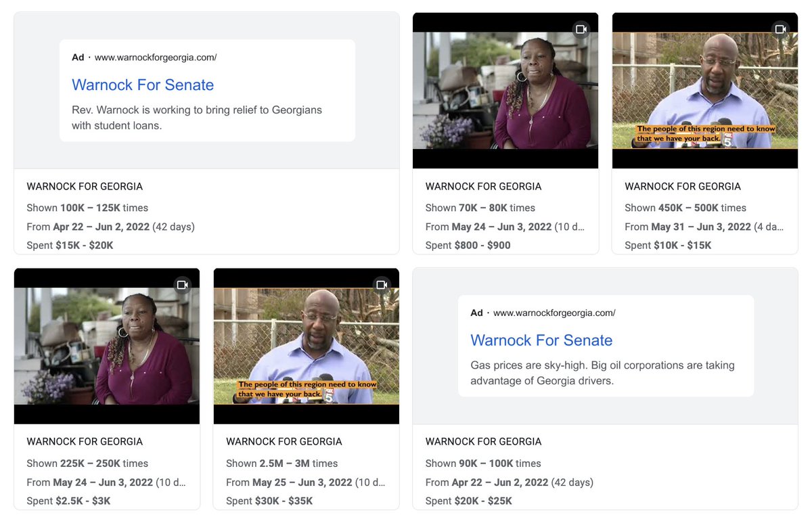This screenshot has height=519, width=812.
Task: Click date range above 'Spent $2.5K - $3K'
Action: tap(107, 482)
